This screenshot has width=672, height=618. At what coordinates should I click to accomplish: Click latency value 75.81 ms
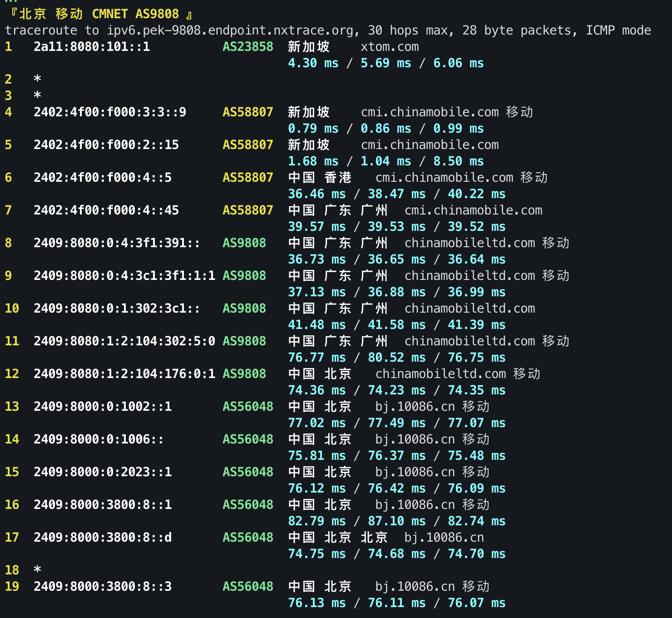click(x=317, y=456)
